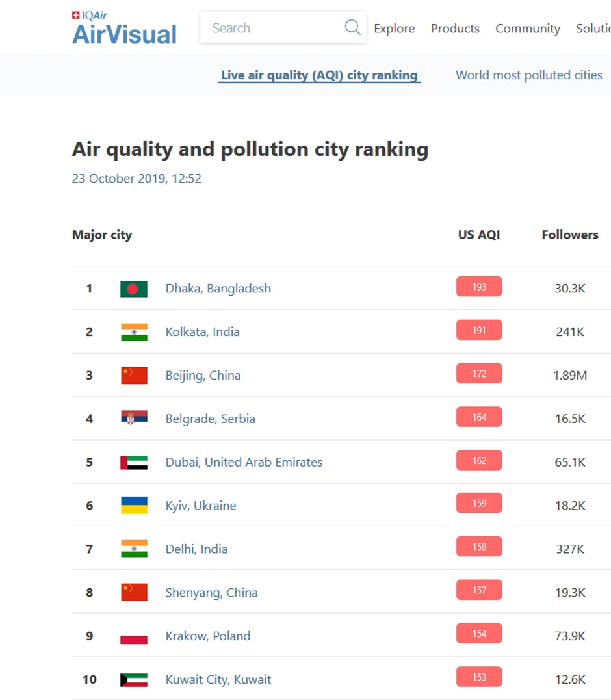The image size is (611, 700).
Task: Click the Poland flag icon
Action: point(134,636)
